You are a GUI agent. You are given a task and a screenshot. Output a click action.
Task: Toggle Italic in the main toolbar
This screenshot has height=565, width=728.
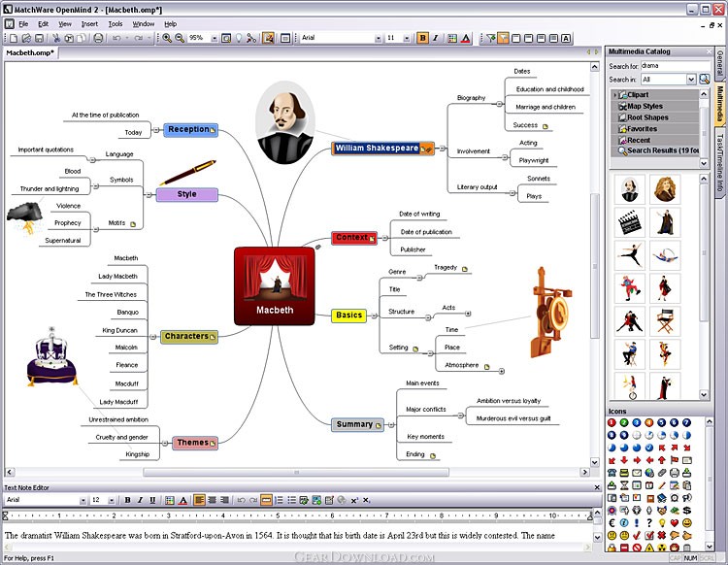point(435,39)
